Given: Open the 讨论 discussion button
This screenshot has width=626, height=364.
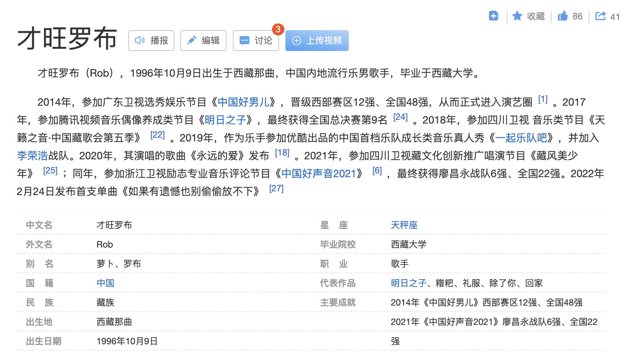Looking at the screenshot, I should (256, 41).
